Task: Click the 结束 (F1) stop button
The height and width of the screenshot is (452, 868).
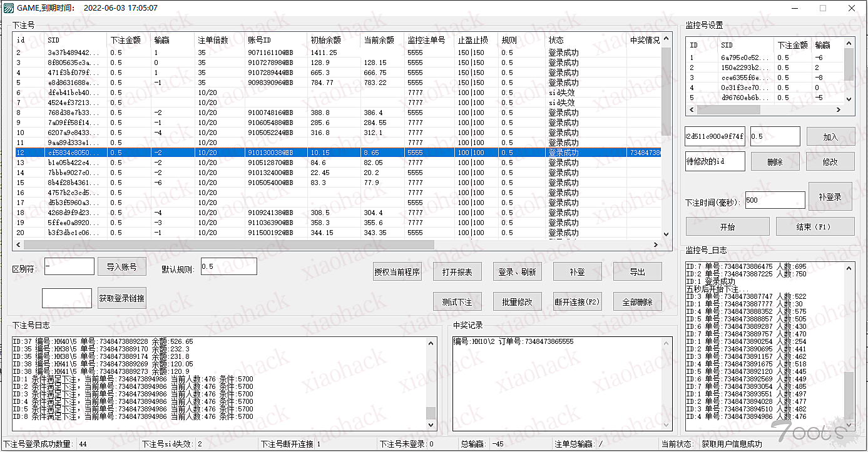Action: point(815,227)
